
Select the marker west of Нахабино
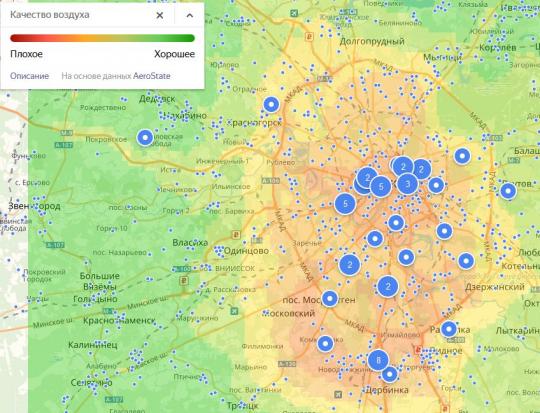(x=145, y=137)
